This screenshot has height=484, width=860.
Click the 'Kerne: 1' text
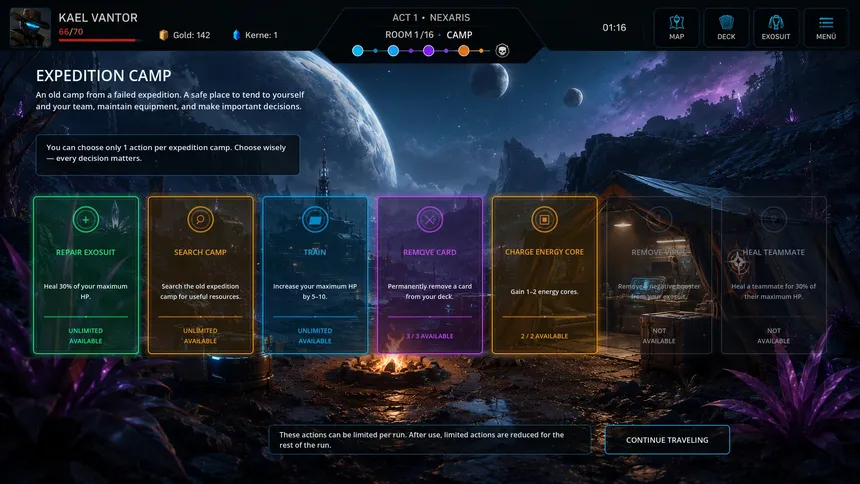click(x=261, y=35)
